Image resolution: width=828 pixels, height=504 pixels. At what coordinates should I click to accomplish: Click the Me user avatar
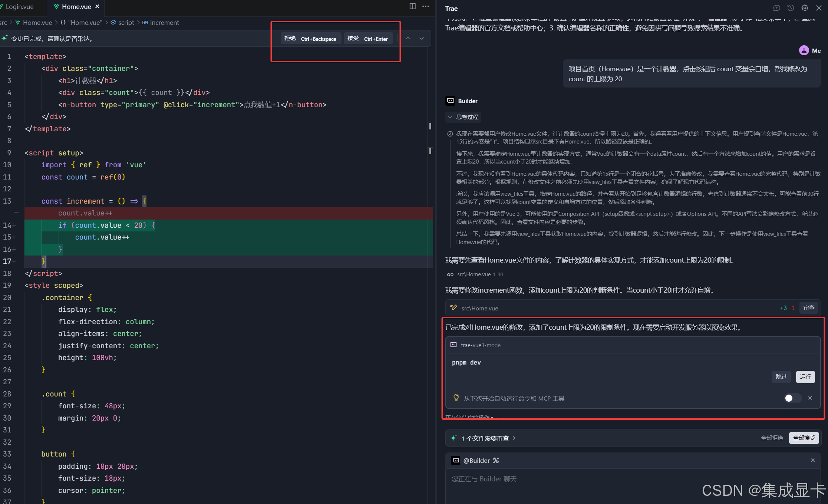(804, 50)
